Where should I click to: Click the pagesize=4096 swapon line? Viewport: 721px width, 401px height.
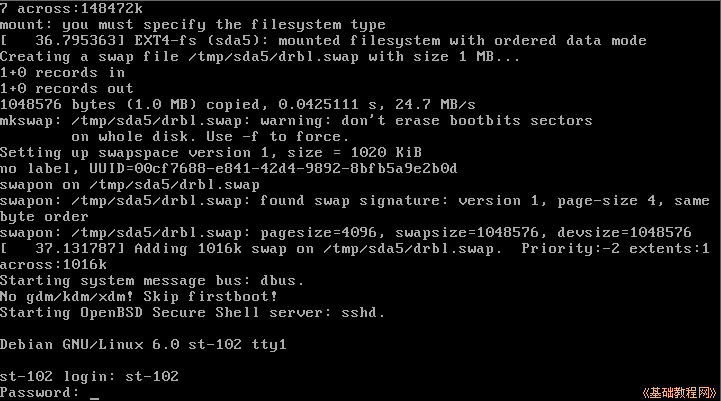tap(345, 233)
